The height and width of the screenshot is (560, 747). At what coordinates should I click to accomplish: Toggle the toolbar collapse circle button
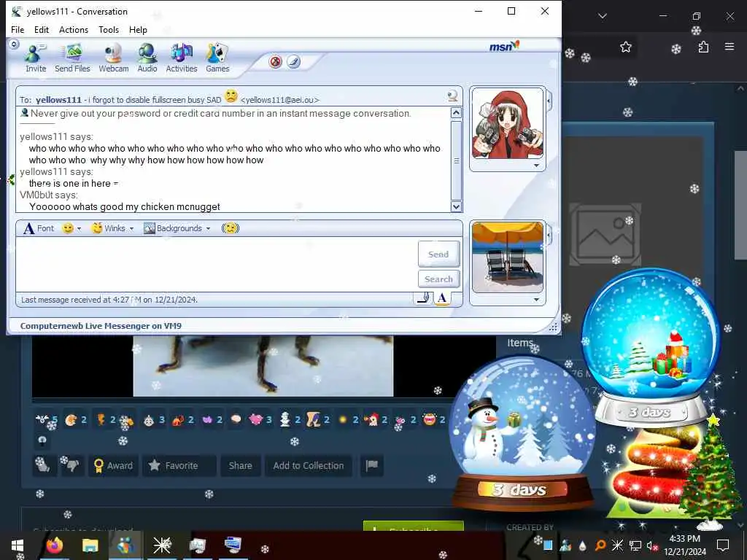tap(14, 44)
